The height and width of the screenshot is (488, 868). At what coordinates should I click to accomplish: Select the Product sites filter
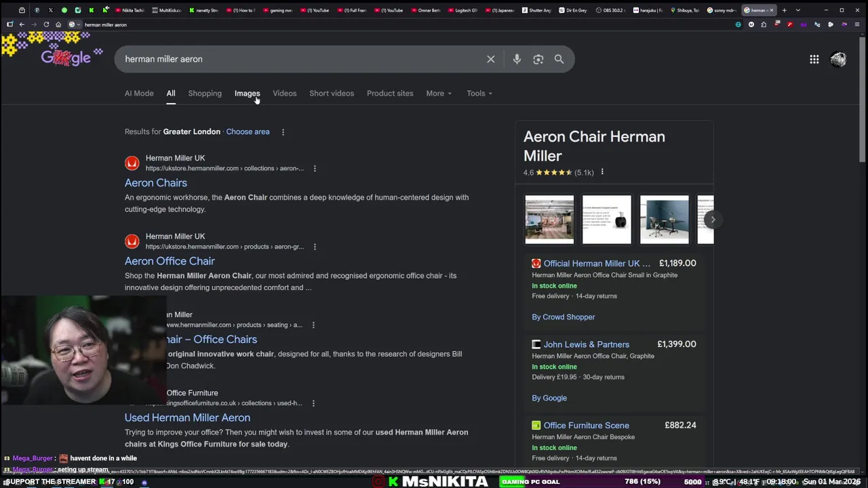pyautogui.click(x=390, y=94)
